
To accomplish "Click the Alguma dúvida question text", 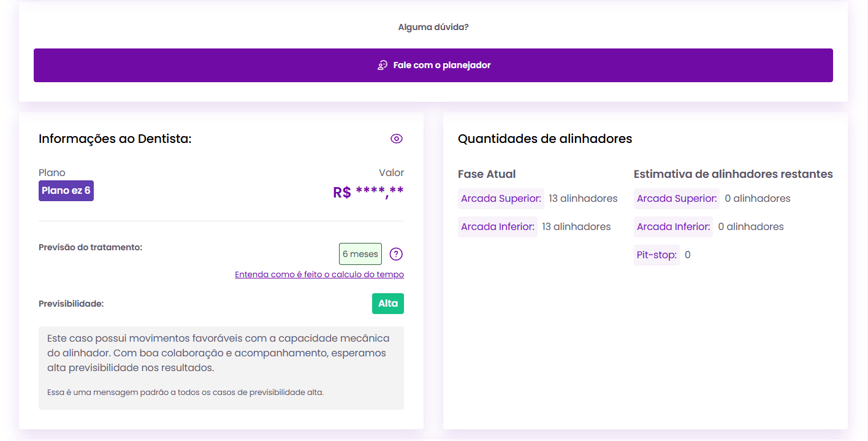I will [x=433, y=26].
